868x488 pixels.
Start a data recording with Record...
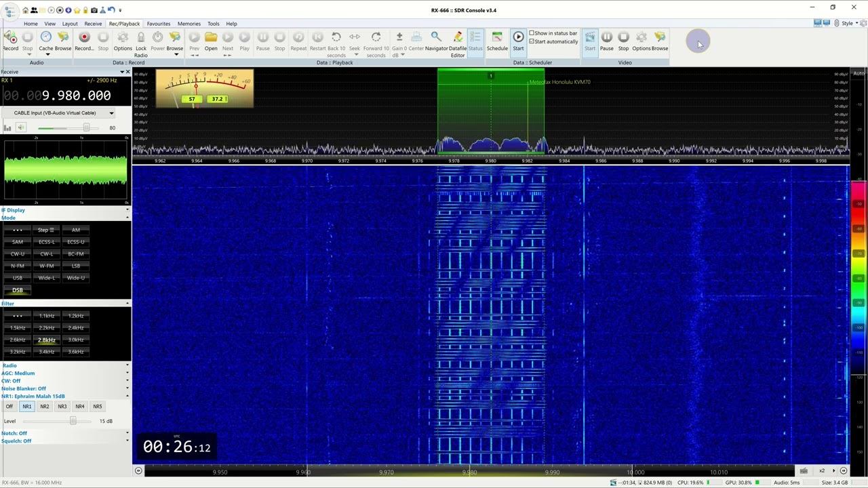point(84,41)
